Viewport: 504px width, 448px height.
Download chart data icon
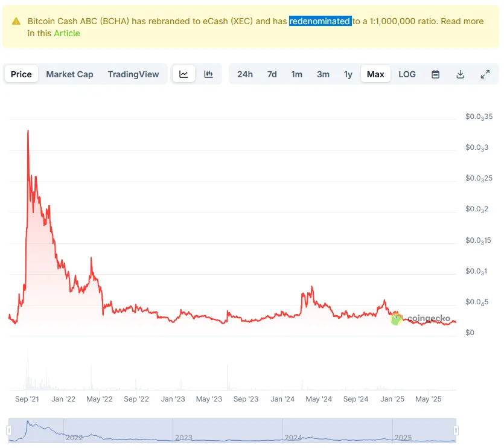(x=460, y=74)
